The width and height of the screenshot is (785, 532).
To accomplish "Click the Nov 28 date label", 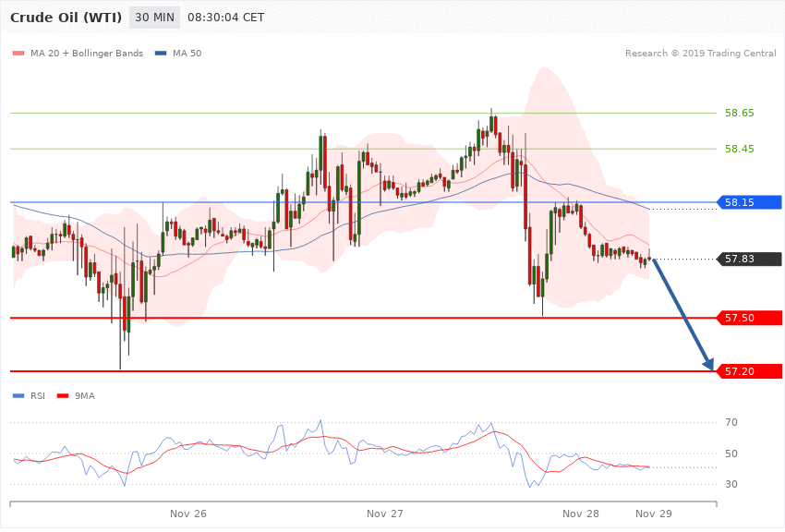I will (581, 514).
